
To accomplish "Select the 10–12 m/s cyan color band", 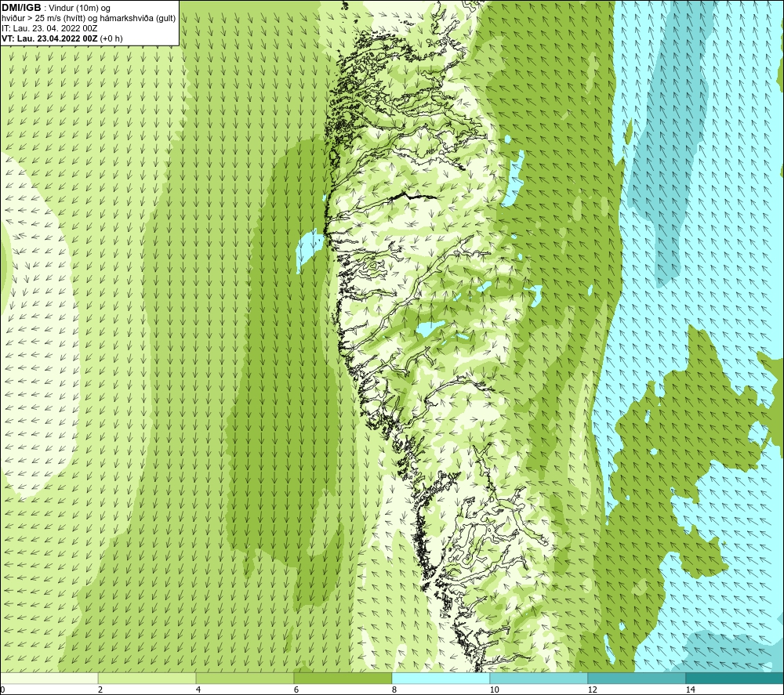I will (539, 678).
